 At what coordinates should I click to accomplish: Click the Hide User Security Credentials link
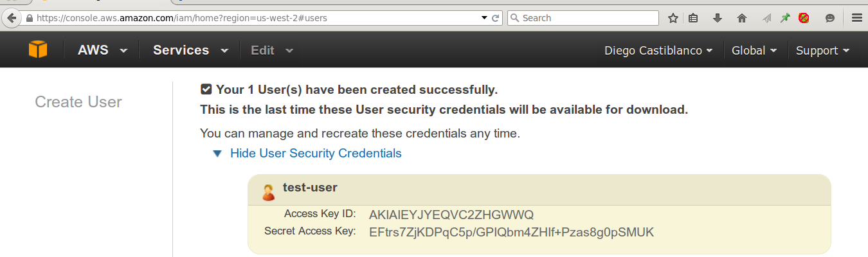[316, 153]
